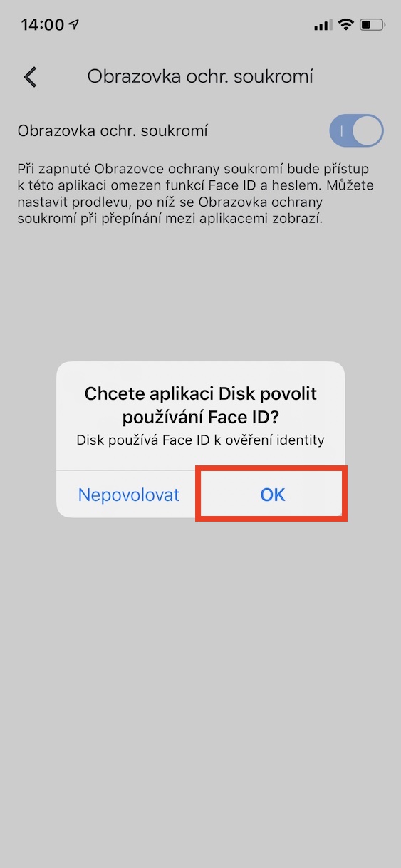Choose Nepovolovat to deny Face ID
The height and width of the screenshot is (868, 401).
(129, 494)
